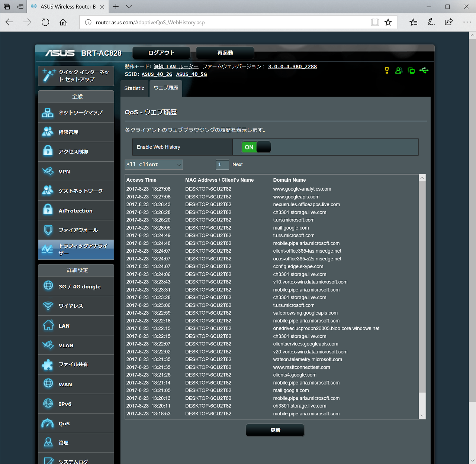Click the history table scroll-down arrow
The image size is (476, 464).
(422, 416)
